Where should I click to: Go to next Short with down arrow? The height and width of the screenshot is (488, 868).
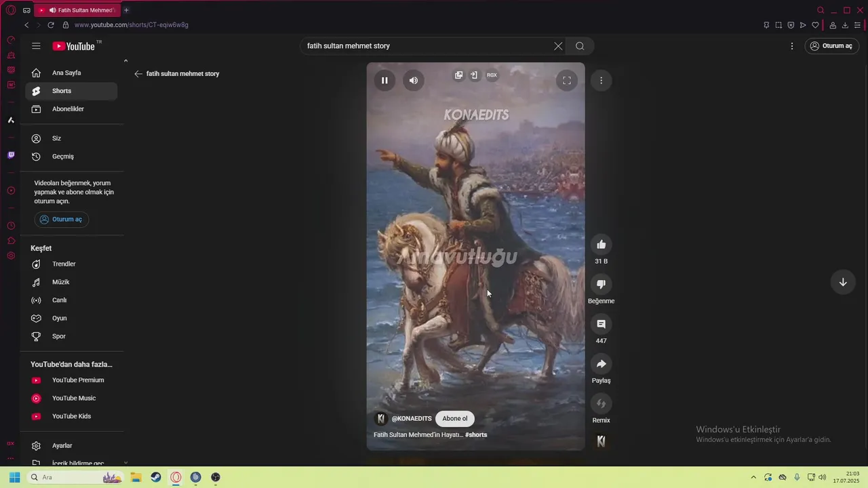point(843,282)
